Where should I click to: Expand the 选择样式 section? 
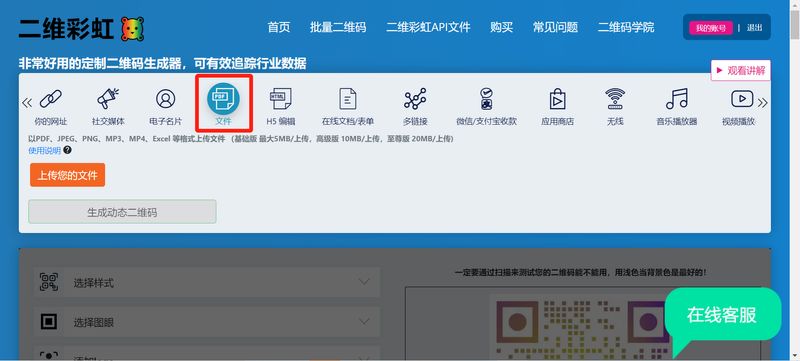(x=207, y=282)
